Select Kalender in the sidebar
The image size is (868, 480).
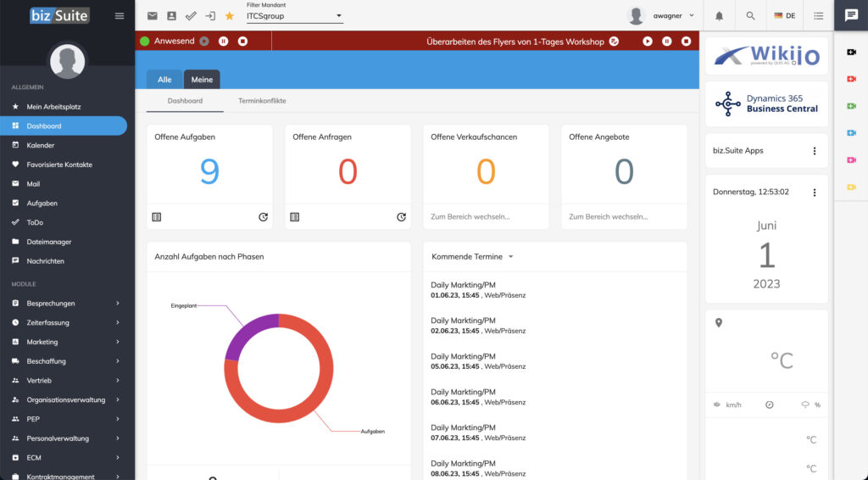click(41, 145)
